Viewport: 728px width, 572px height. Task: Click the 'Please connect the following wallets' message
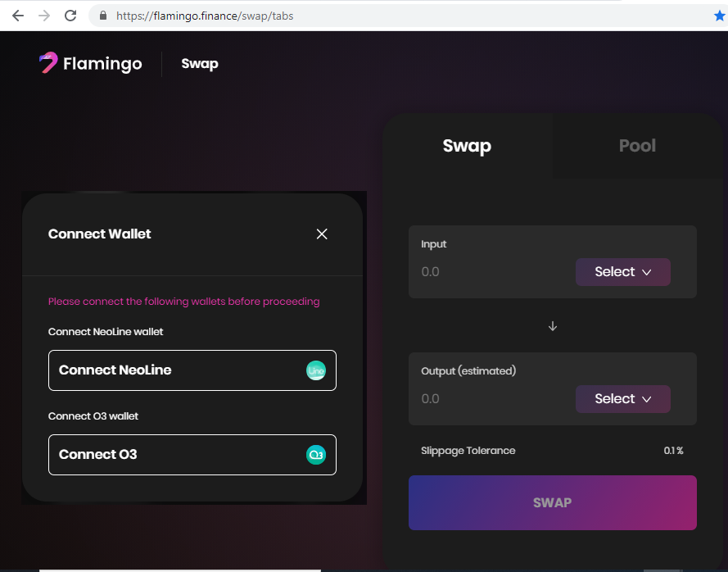click(x=184, y=302)
